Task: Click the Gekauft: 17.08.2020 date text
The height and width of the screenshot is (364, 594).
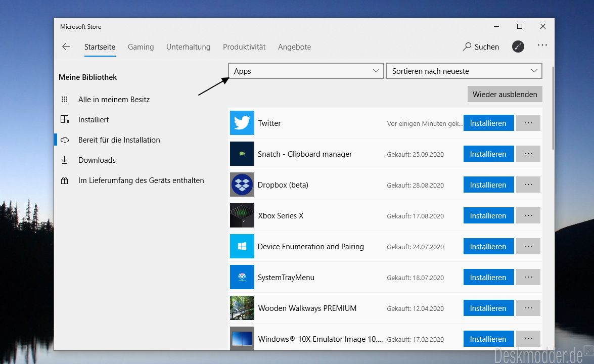Action: 415,216
